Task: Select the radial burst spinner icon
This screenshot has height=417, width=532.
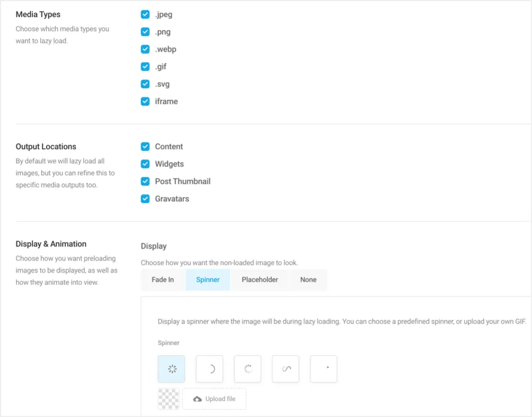Action: (x=171, y=369)
